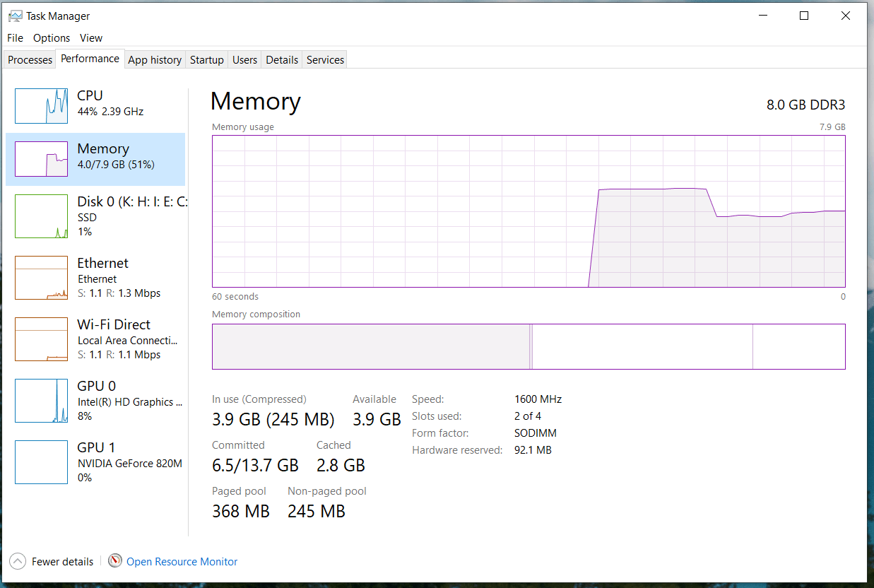Viewport: 874px width, 588px height.
Task: Click the Memory 4.0/7.9 GB (51%) text
Action: click(x=116, y=165)
